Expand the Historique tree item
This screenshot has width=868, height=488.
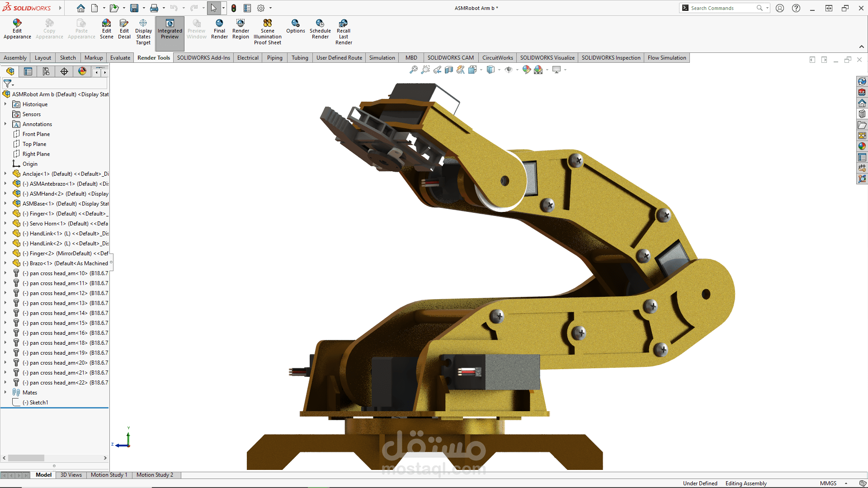click(5, 104)
